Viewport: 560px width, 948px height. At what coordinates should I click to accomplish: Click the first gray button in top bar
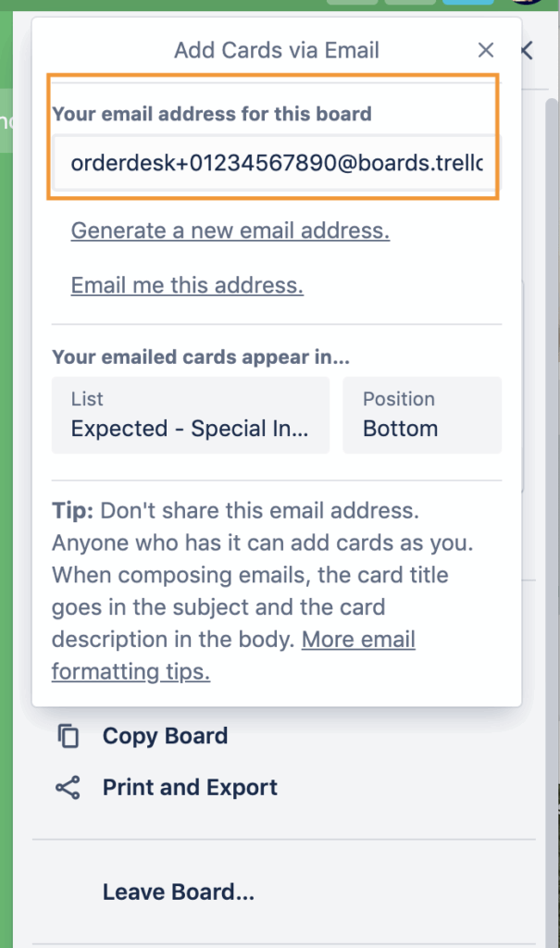[x=352, y=3]
